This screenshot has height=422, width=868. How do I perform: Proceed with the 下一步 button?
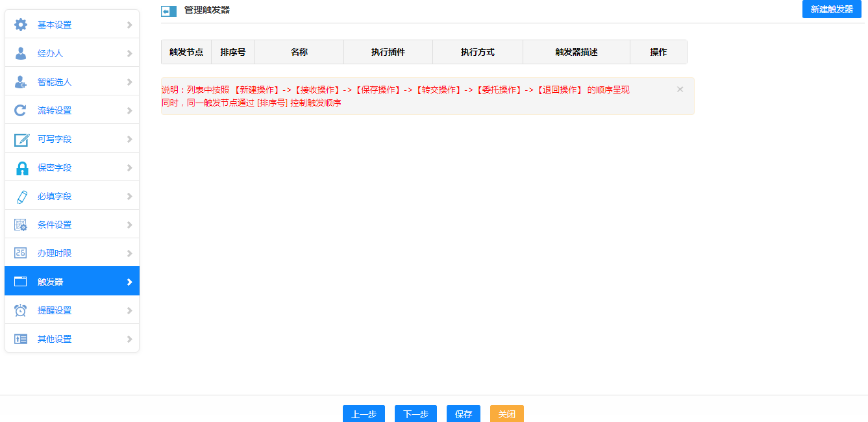(415, 414)
